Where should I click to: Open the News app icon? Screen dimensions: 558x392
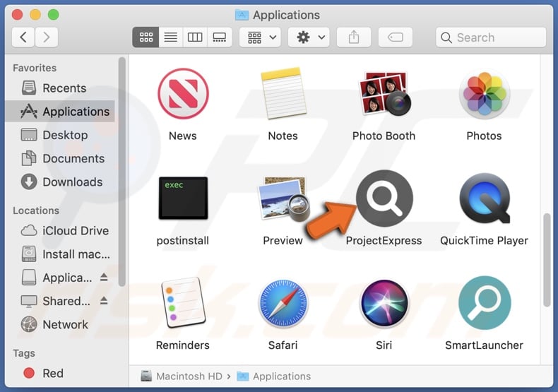point(183,93)
